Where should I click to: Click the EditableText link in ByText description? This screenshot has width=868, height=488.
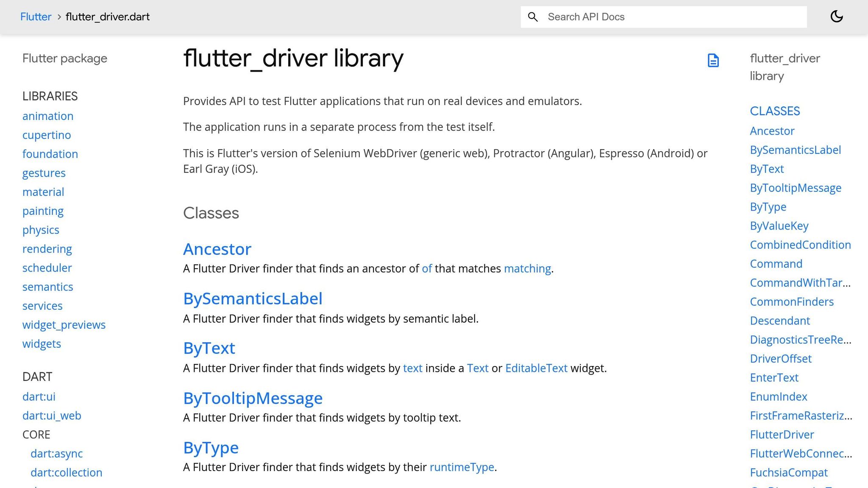(x=536, y=368)
